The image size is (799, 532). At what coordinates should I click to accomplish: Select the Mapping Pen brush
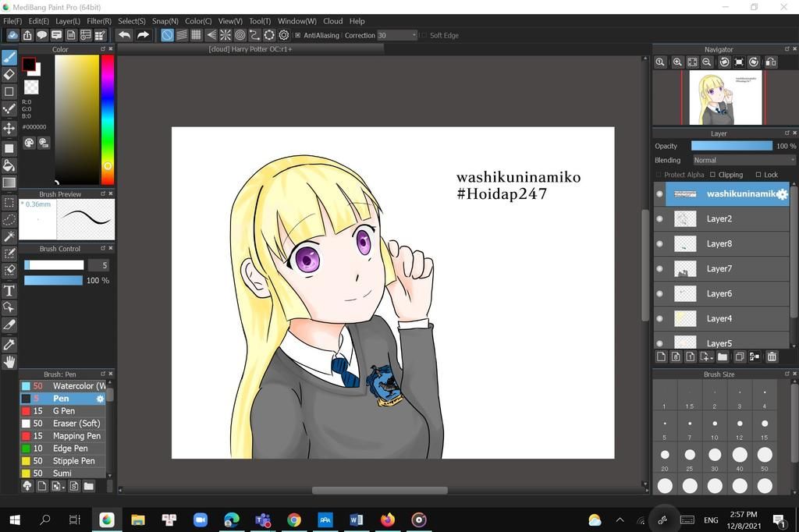pyautogui.click(x=62, y=436)
